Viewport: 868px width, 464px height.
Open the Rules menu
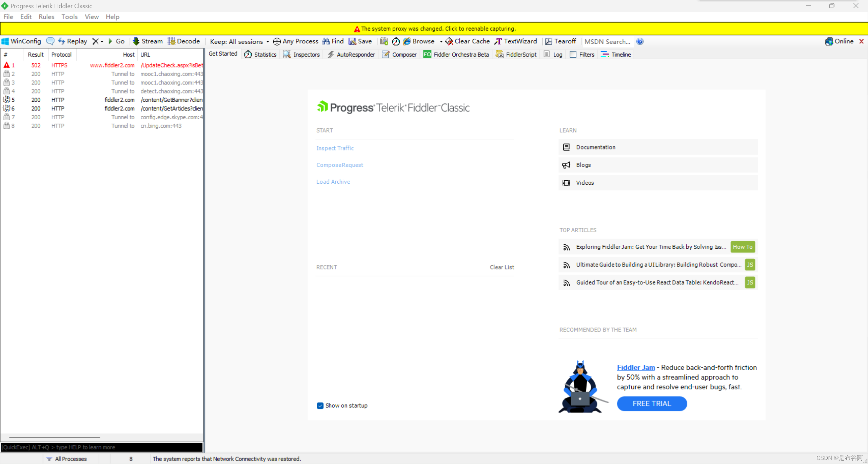[46, 17]
